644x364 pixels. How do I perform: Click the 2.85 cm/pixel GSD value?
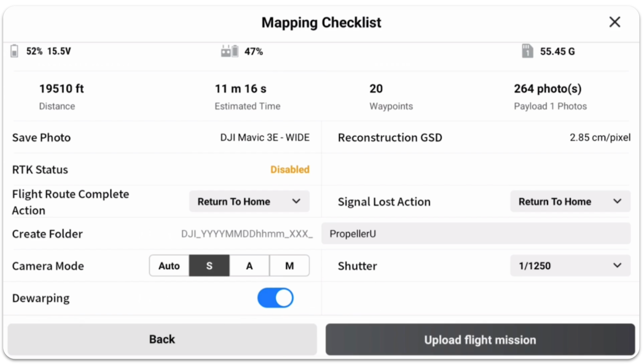(600, 137)
